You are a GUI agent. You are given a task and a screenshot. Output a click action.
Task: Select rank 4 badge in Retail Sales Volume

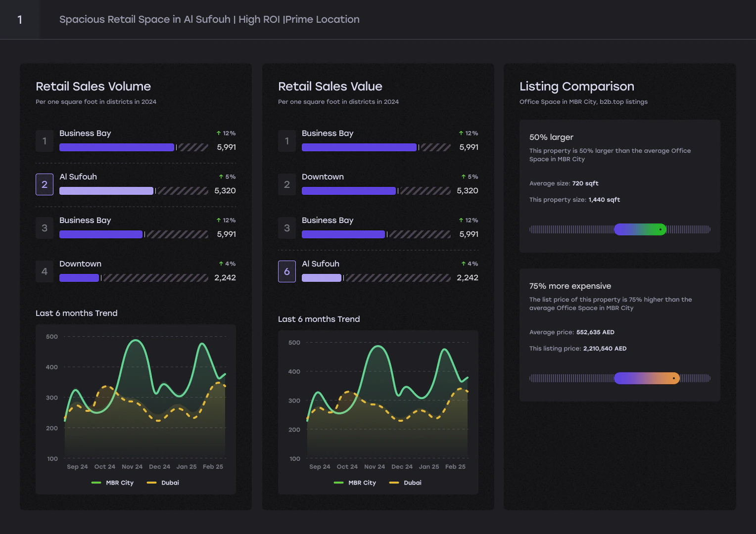(x=45, y=271)
